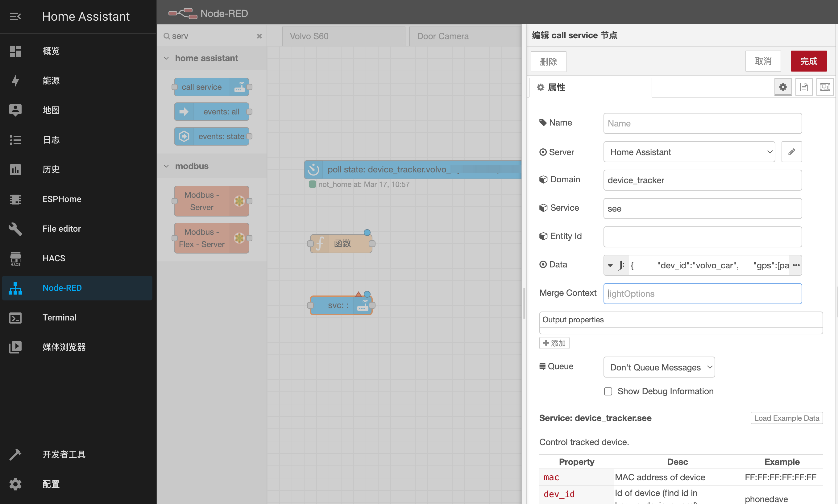The image size is (838, 504).
Task: Click the call service node icon
Action: point(239,87)
